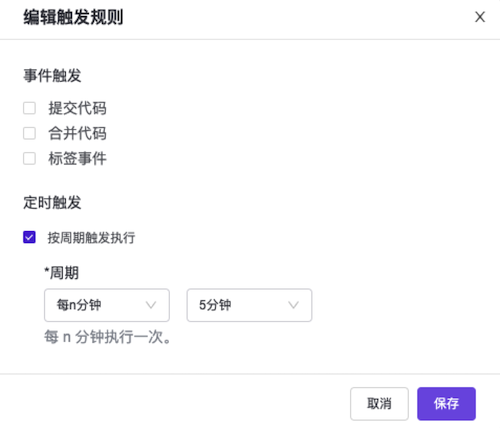500x428 pixels.
Task: Tick the 合并代码 checkbox
Action: pos(29,133)
